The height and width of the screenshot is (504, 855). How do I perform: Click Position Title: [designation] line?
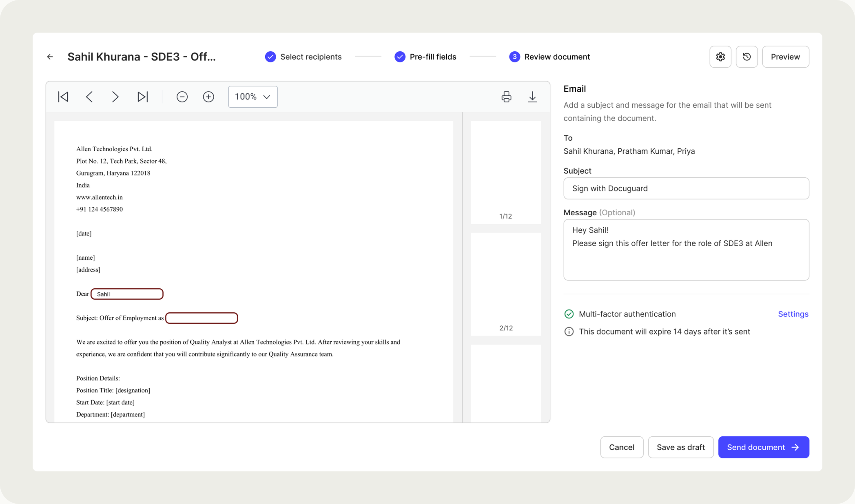click(113, 390)
